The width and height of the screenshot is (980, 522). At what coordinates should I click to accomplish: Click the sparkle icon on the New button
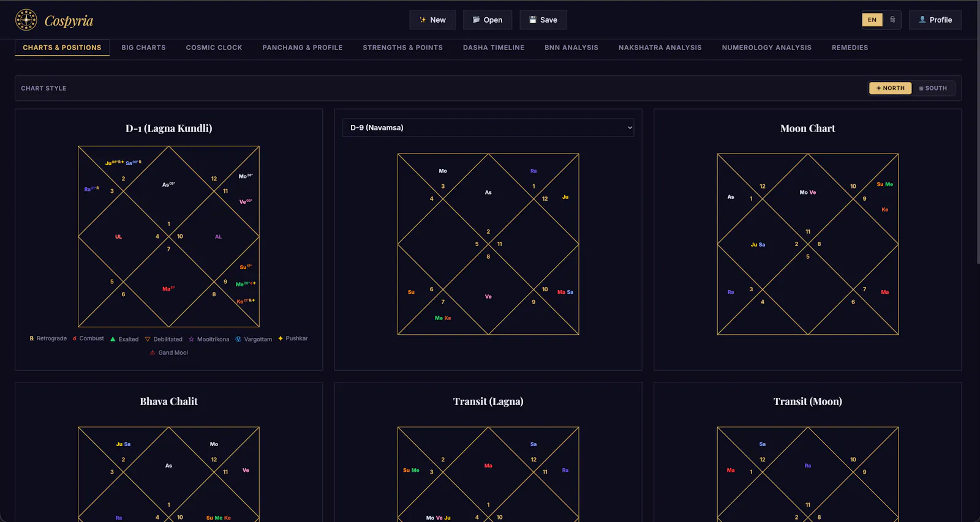pyautogui.click(x=423, y=20)
